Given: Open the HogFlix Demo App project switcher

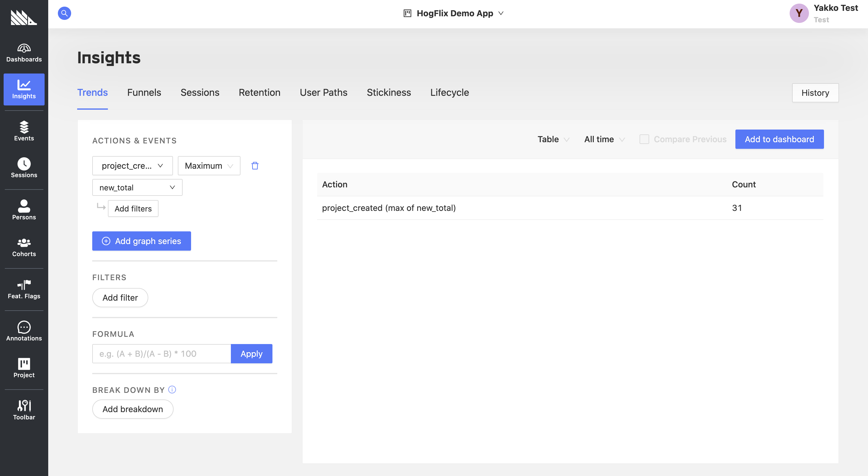Looking at the screenshot, I should coord(454,14).
